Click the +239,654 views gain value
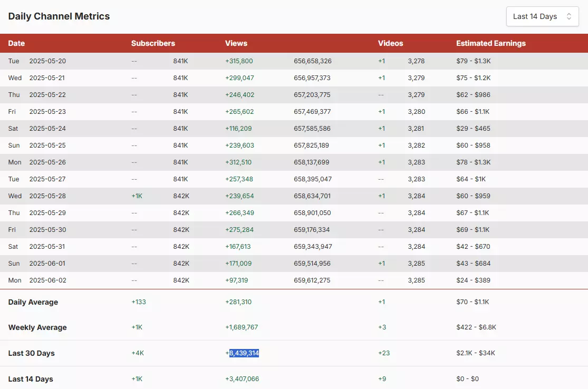The image size is (588, 389). click(239, 196)
